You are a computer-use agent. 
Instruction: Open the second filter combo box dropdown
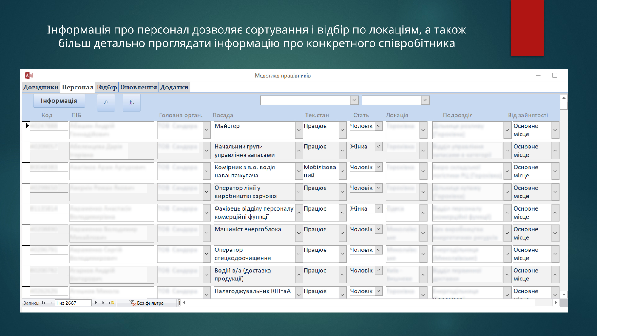425,100
